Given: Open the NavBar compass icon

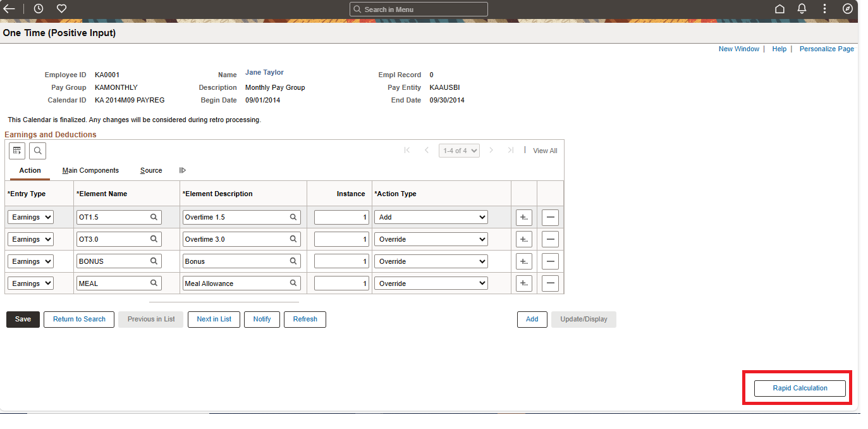Looking at the screenshot, I should (x=847, y=8).
